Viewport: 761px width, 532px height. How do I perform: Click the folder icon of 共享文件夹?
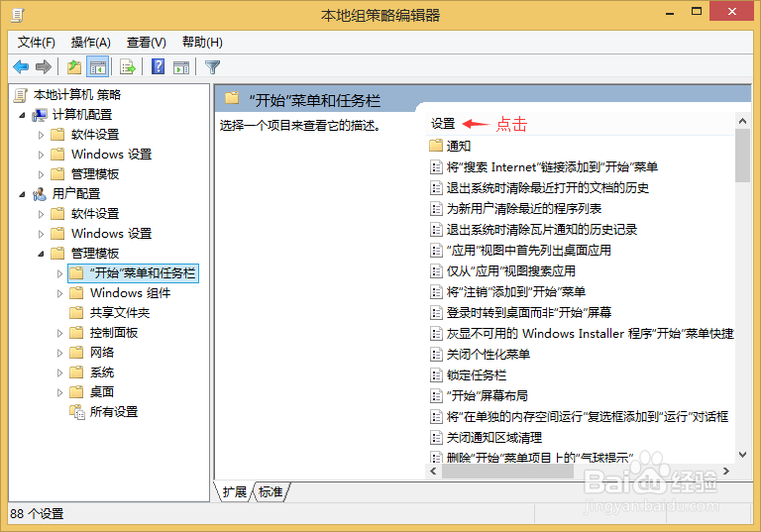tap(76, 313)
